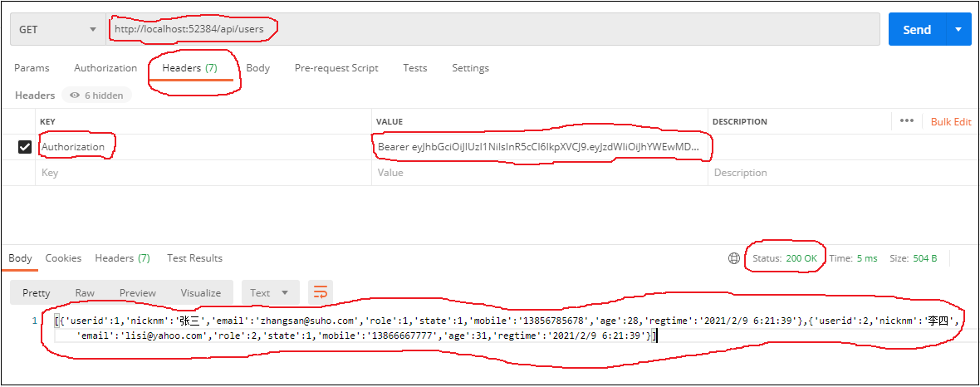Viewport: 980px width, 387px height.
Task: Open the response Cookies tab
Action: [x=63, y=258]
